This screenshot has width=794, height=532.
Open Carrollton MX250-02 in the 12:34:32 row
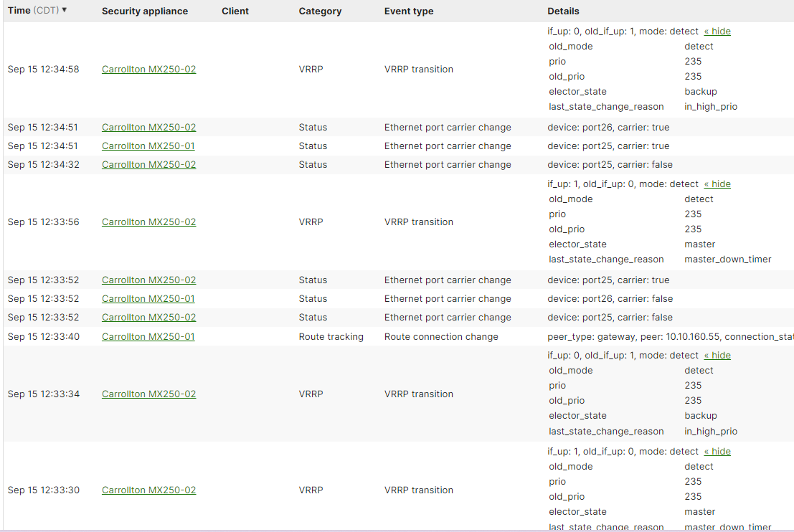(148, 164)
